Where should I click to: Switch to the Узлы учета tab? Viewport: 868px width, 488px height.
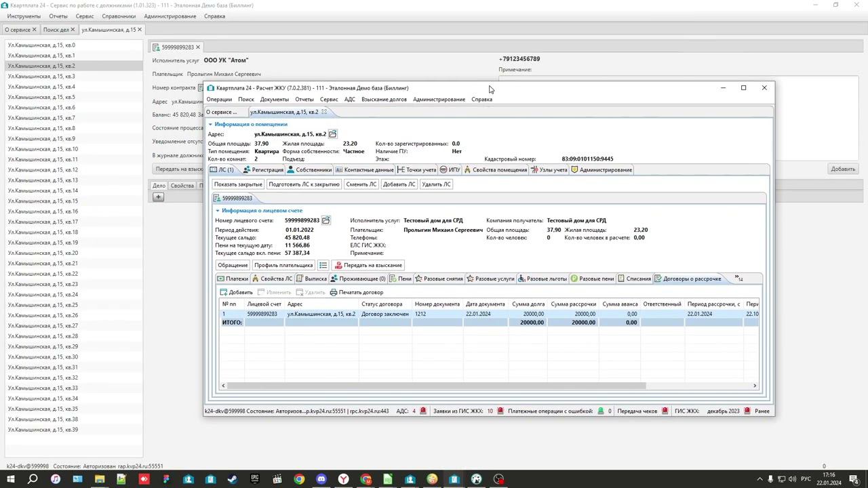pyautogui.click(x=549, y=170)
